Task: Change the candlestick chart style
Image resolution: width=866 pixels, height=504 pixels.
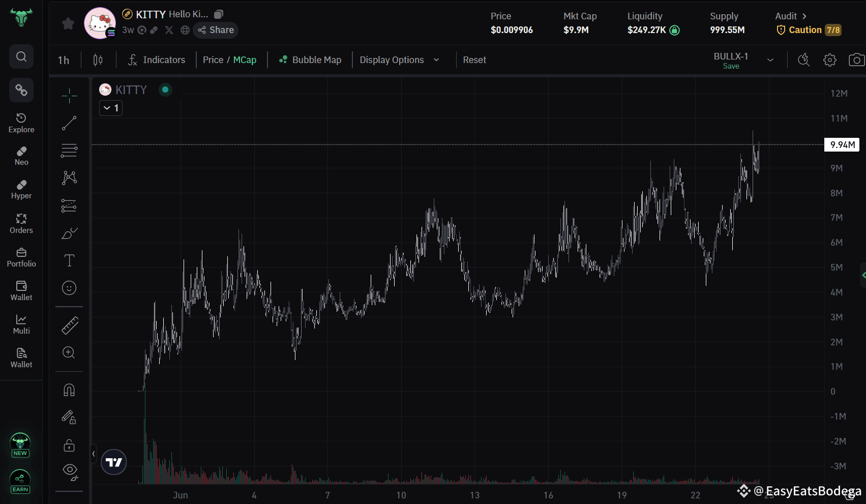Action: point(98,60)
